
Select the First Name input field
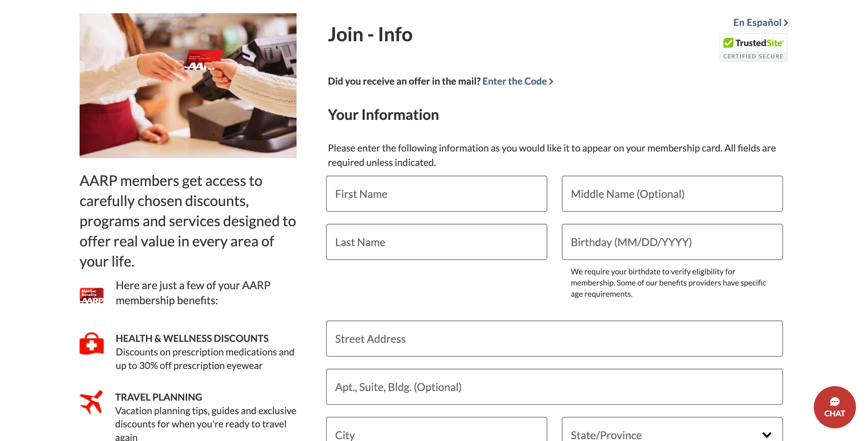coord(437,193)
